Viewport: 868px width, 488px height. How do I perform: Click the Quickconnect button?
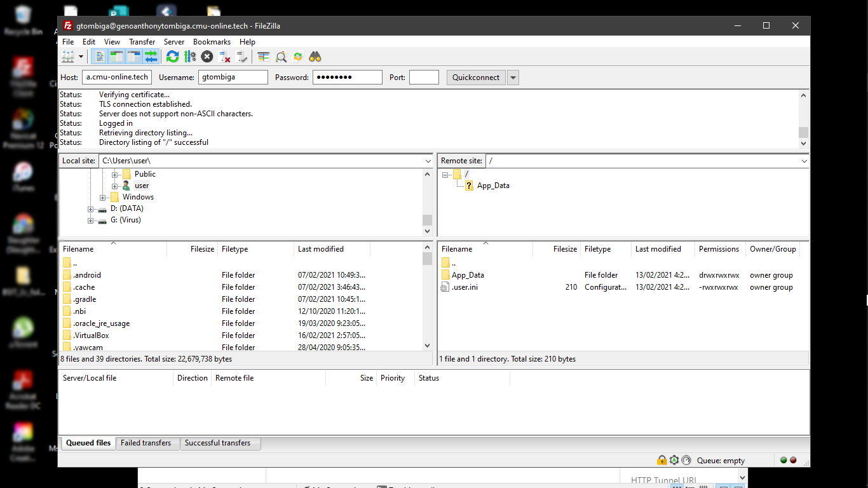[476, 78]
